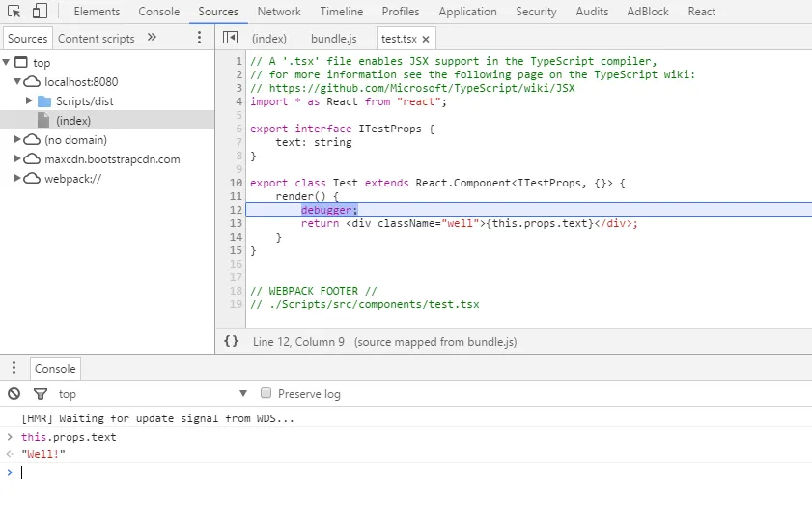Click the highlighted debugger statement
812x515 pixels.
click(329, 210)
